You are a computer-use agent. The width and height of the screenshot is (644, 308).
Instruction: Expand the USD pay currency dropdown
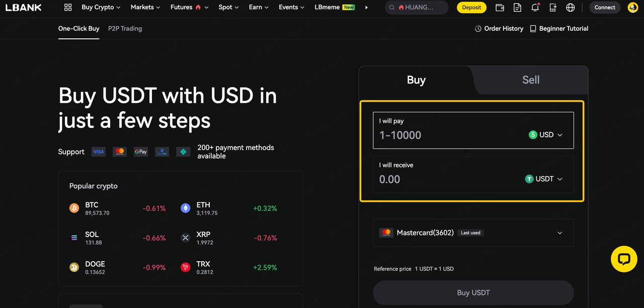click(x=546, y=135)
